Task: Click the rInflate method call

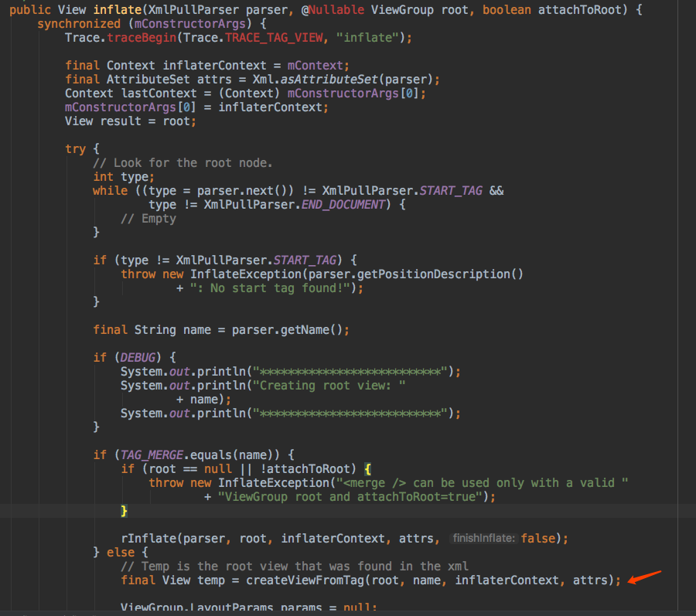Action: pyautogui.click(x=148, y=539)
